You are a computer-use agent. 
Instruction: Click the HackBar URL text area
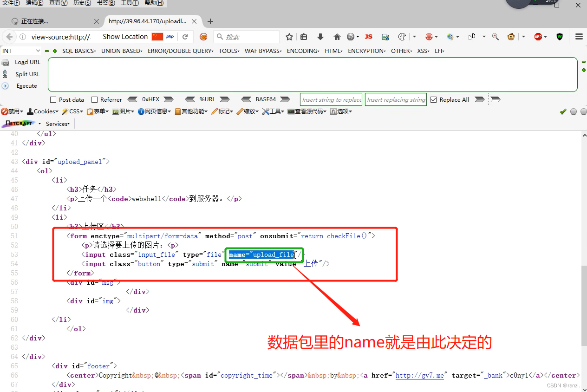click(x=313, y=74)
